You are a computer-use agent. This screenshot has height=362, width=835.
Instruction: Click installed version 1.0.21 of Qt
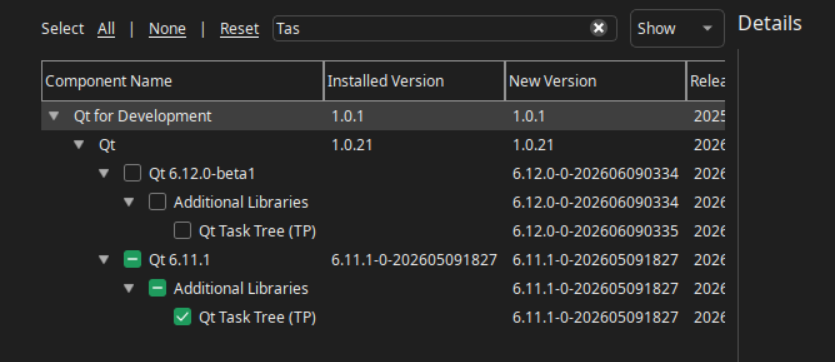tap(351, 145)
